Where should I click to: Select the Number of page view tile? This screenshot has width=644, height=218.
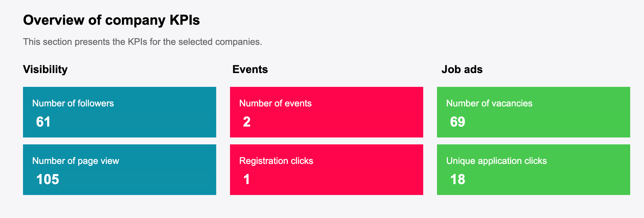120,170
